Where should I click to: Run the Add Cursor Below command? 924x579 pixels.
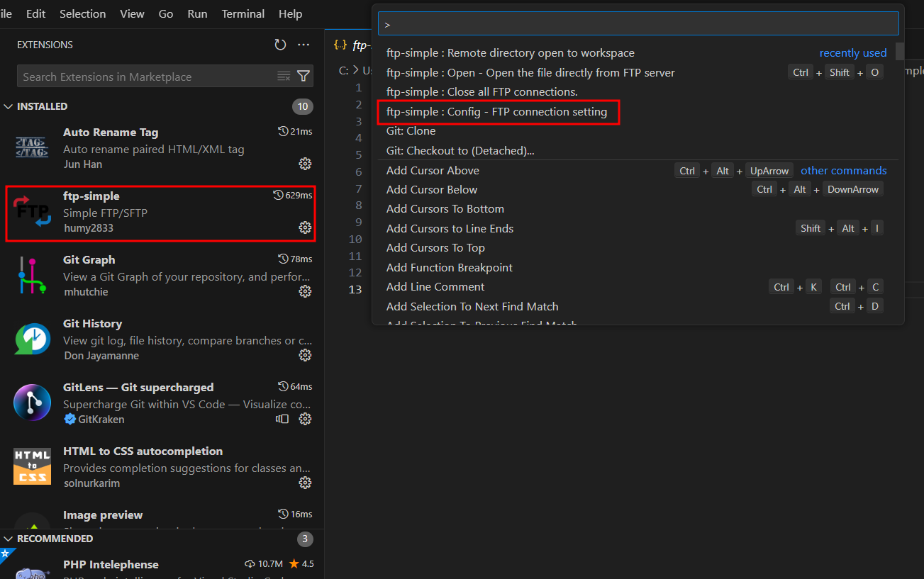click(x=638, y=189)
